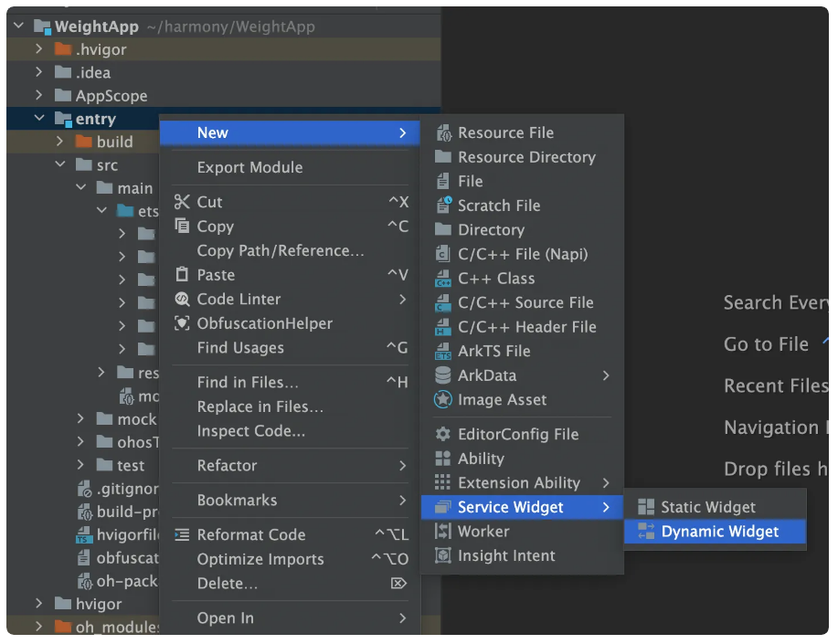Click the C++ Class icon
The image size is (838, 644).
pos(443,279)
